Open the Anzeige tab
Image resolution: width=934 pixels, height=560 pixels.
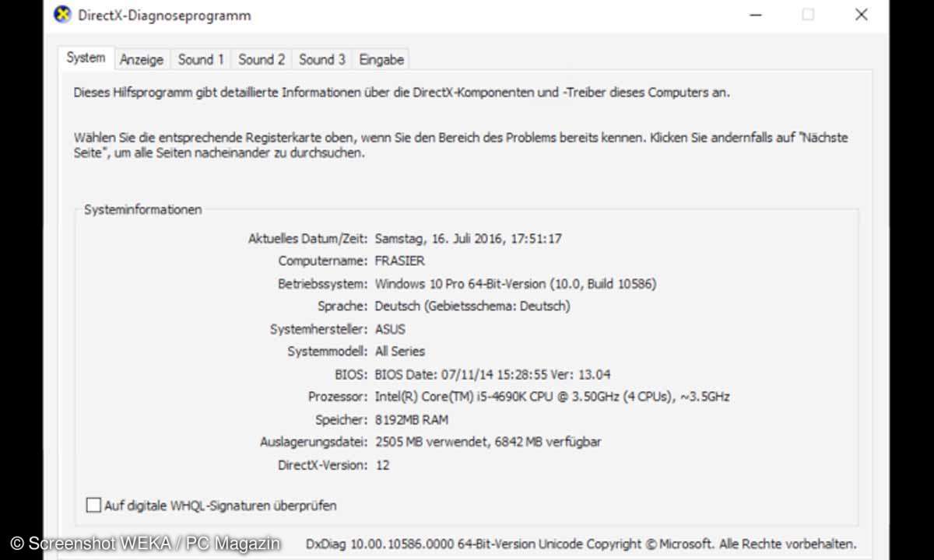[x=142, y=60]
